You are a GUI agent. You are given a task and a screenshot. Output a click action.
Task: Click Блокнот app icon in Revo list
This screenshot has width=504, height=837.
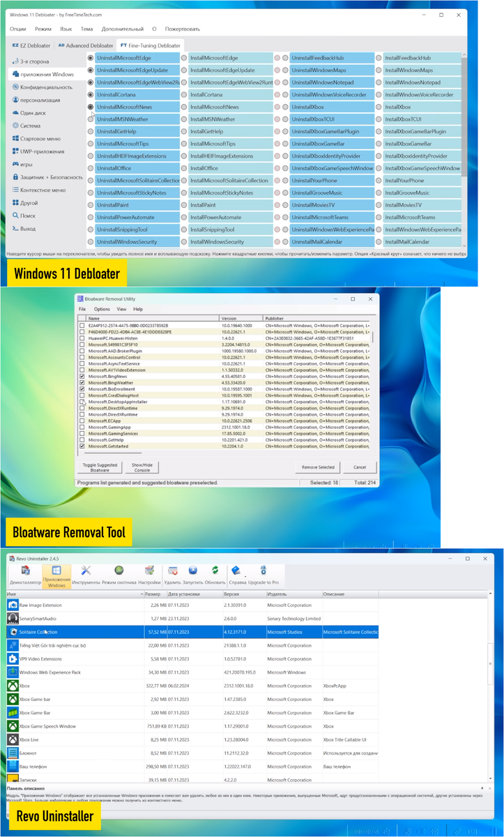click(13, 753)
